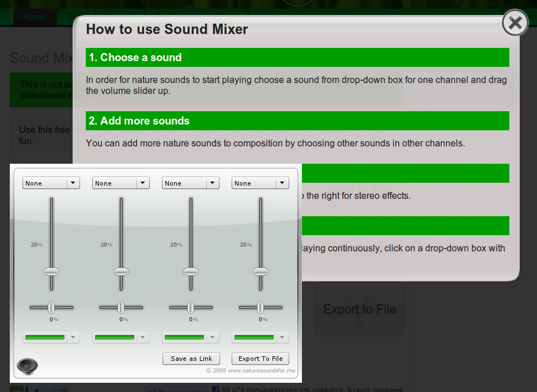
Task: Open the second channel's sound dropdown
Action: [x=120, y=183]
